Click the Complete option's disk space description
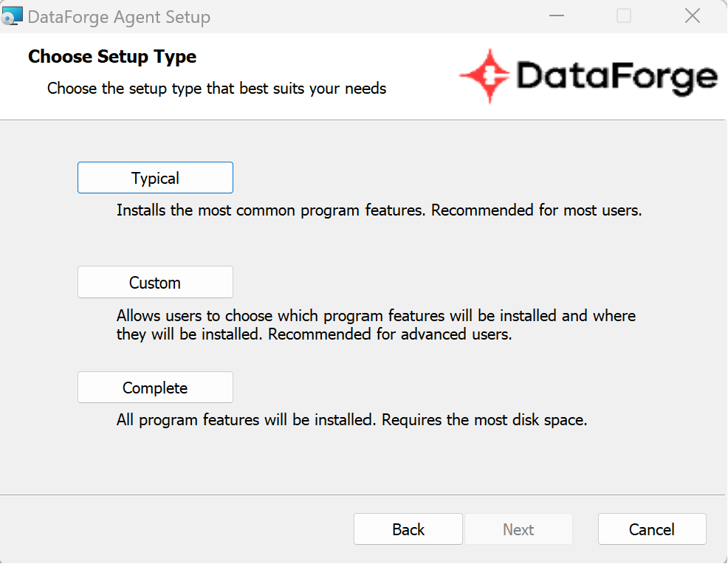 (x=352, y=420)
